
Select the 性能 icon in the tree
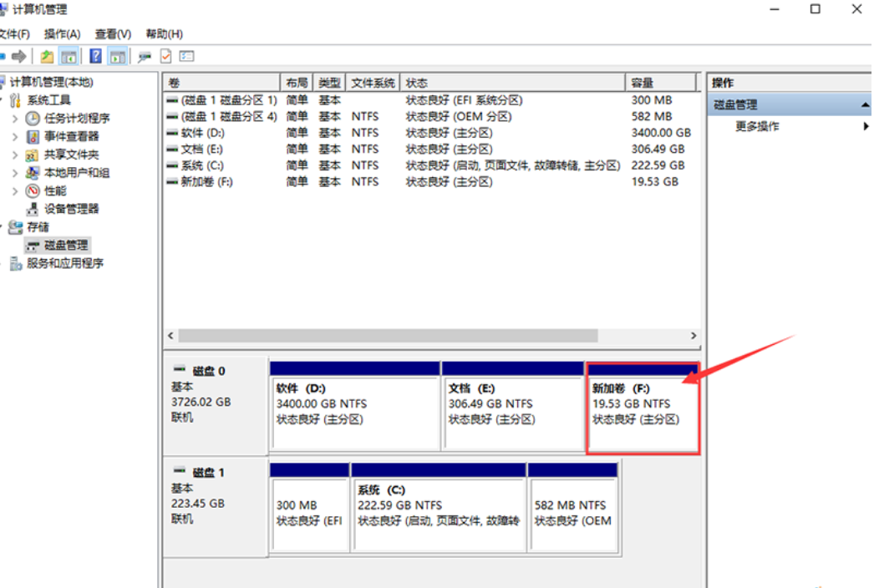pos(33,191)
